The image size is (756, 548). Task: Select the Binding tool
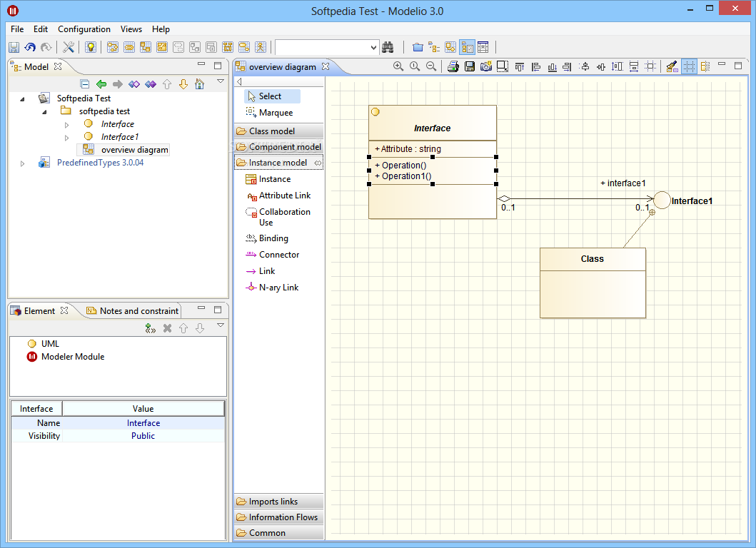(x=266, y=238)
